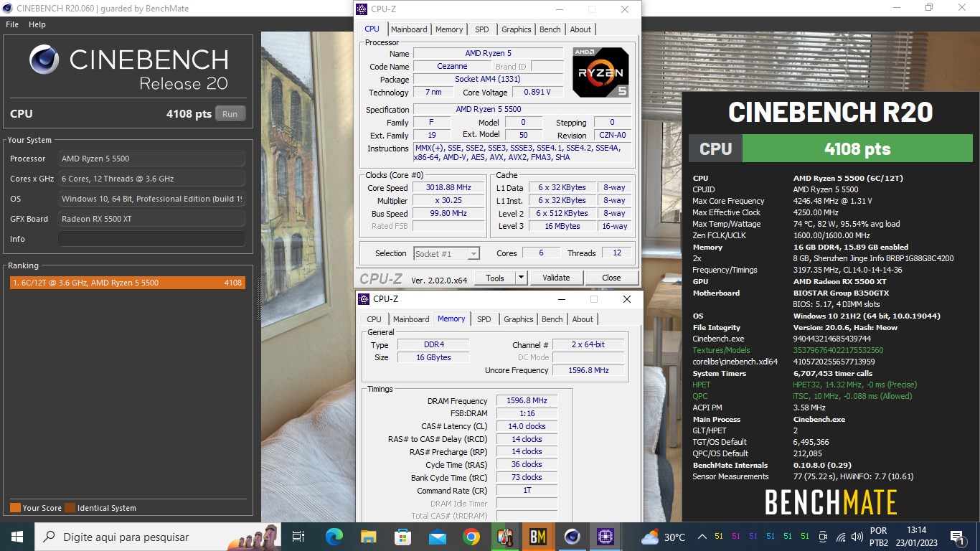Switch to SPD tab in lower CPU-Z

pos(484,319)
